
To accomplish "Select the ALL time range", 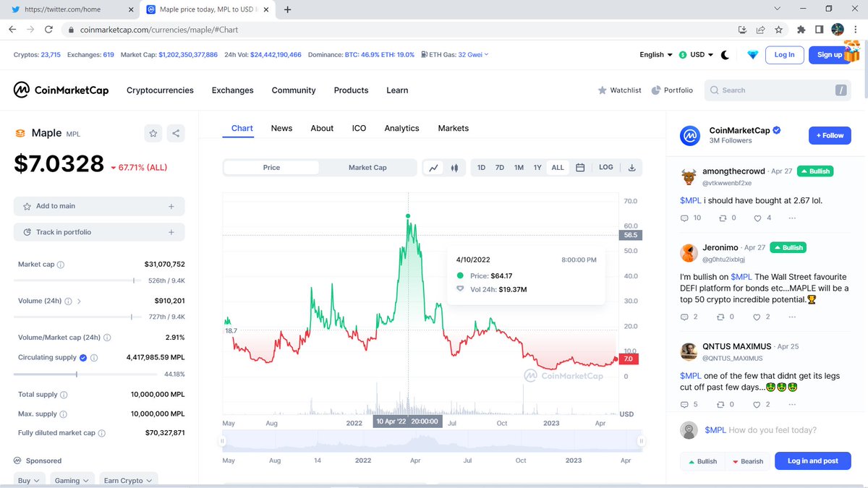I will [558, 167].
